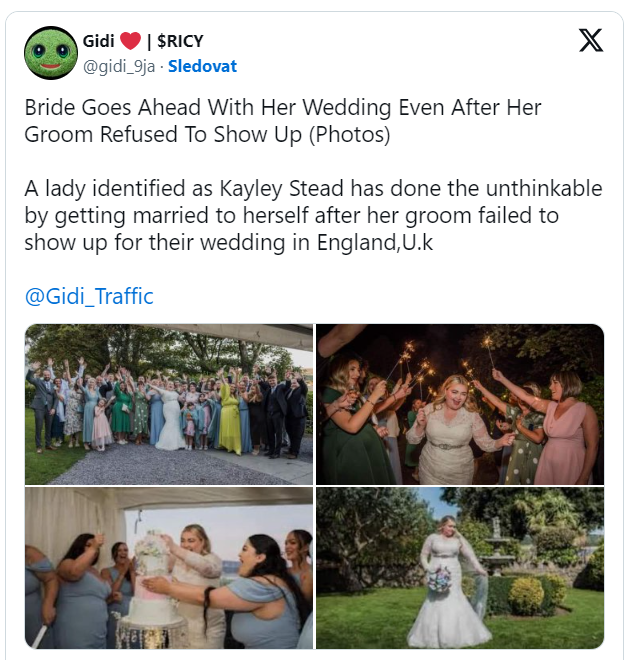Viewport: 627px width, 660px height.
Task: Click the Sledovat follow link
Action: click(x=202, y=66)
